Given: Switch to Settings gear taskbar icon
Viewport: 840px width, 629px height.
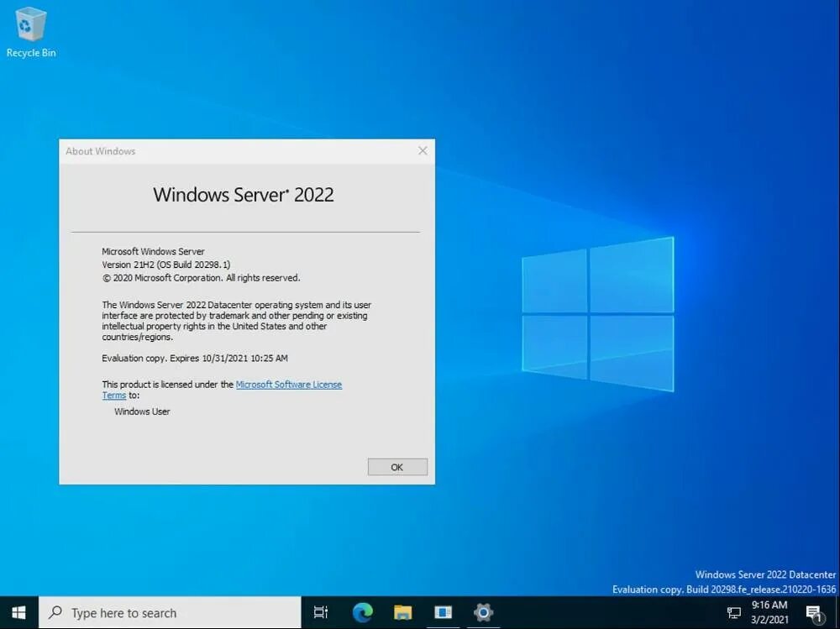Looking at the screenshot, I should pos(483,612).
